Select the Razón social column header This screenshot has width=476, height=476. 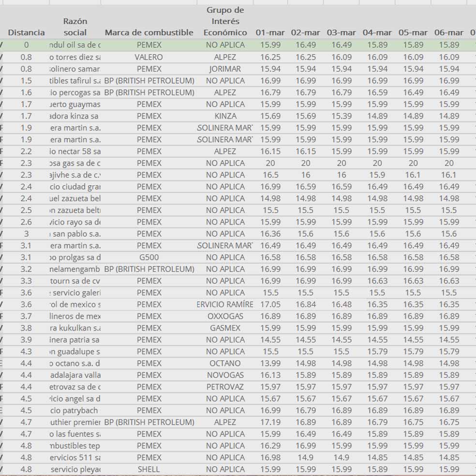coord(75,27)
